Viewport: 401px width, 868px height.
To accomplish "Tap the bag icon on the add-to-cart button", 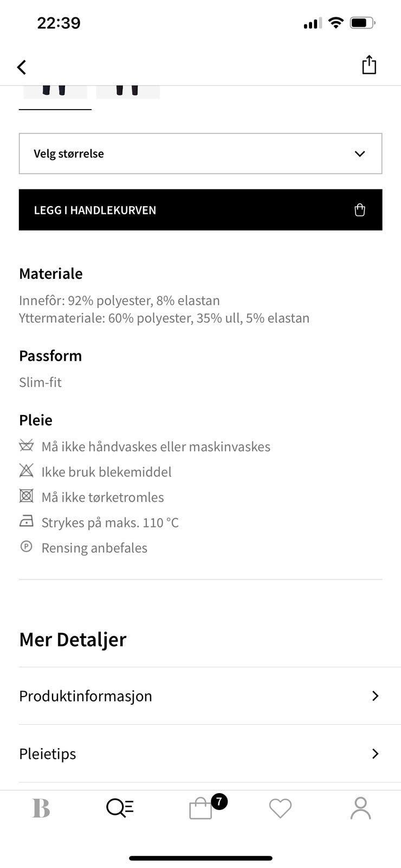I will pyautogui.click(x=359, y=210).
